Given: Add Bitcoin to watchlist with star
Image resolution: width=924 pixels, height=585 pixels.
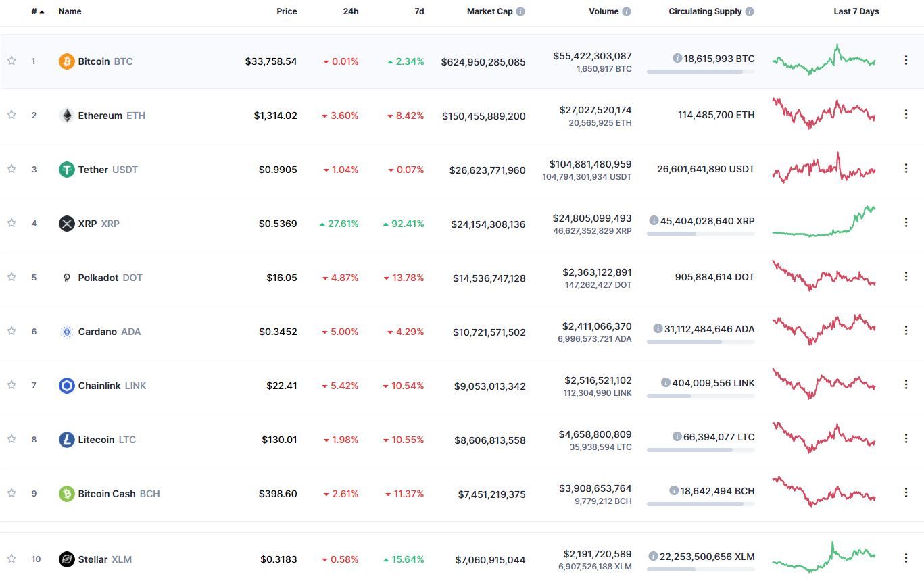Looking at the screenshot, I should click(11, 61).
